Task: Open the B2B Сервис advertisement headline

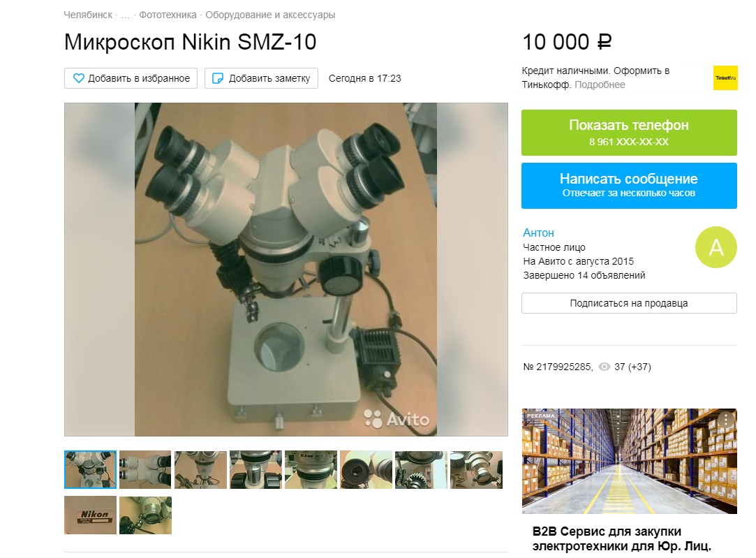Action: (621, 538)
